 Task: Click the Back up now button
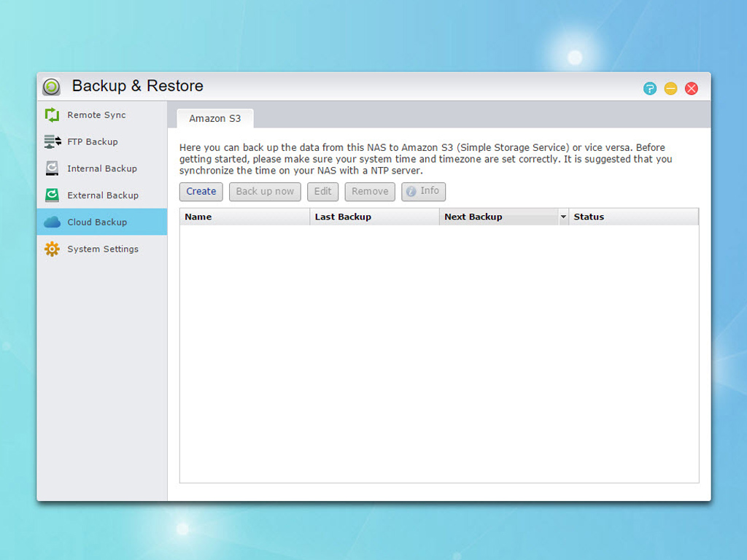click(265, 192)
